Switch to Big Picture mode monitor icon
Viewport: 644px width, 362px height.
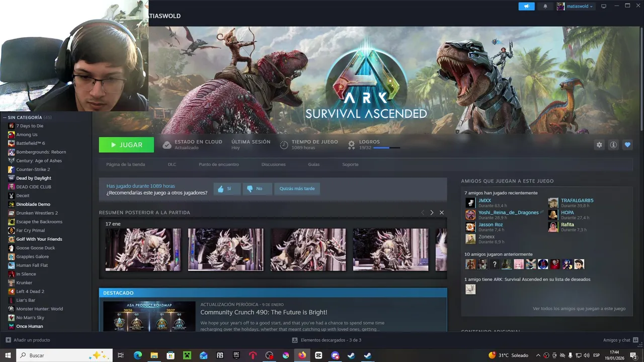pos(604,7)
